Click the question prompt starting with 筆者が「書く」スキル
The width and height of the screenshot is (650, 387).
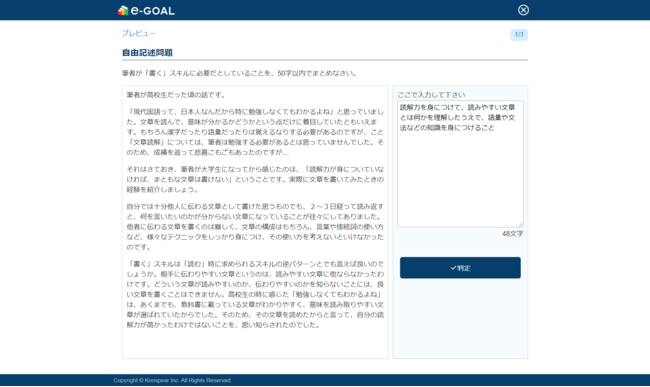(240, 73)
